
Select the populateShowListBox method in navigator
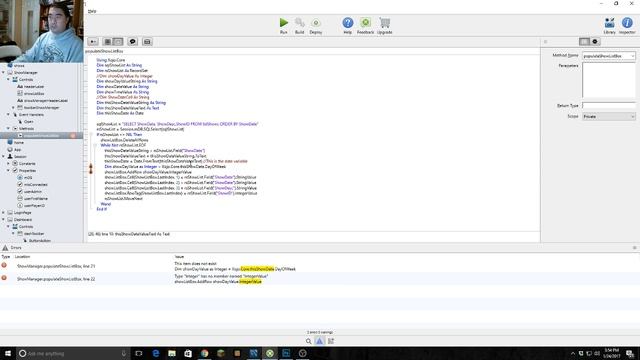(x=41, y=136)
